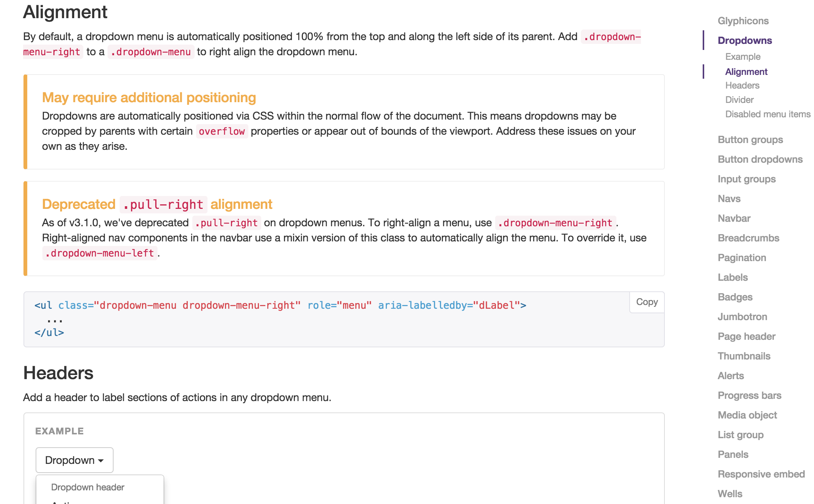This screenshot has height=504, width=814.
Task: Click the '.dropdown-menu-left' inline code
Action: 100,253
